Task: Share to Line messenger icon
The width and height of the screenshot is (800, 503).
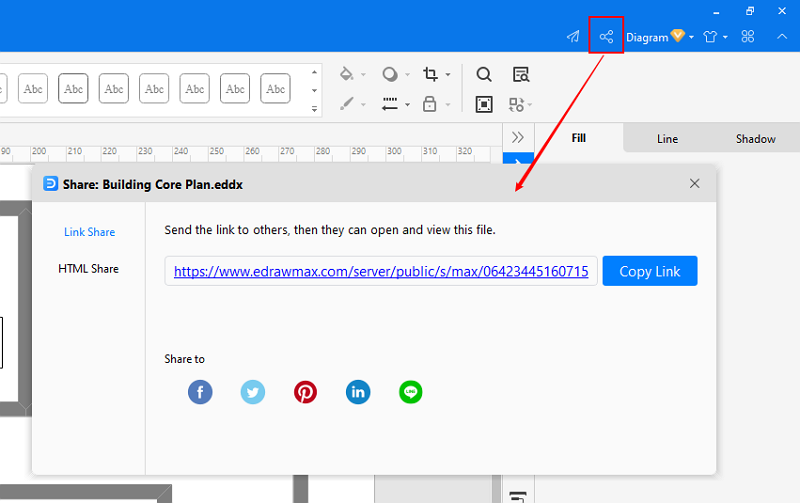Action: (411, 392)
